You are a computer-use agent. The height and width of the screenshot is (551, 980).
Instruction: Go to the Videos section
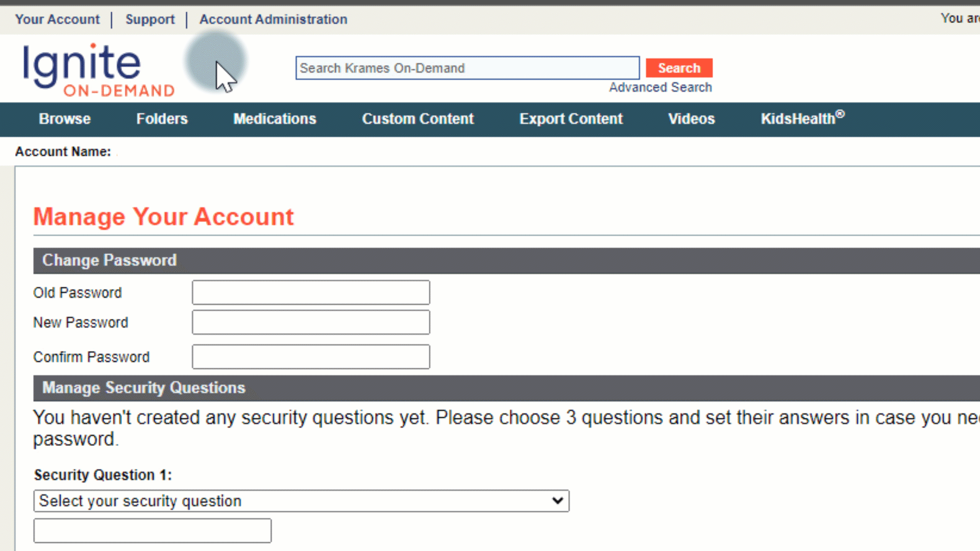point(691,119)
